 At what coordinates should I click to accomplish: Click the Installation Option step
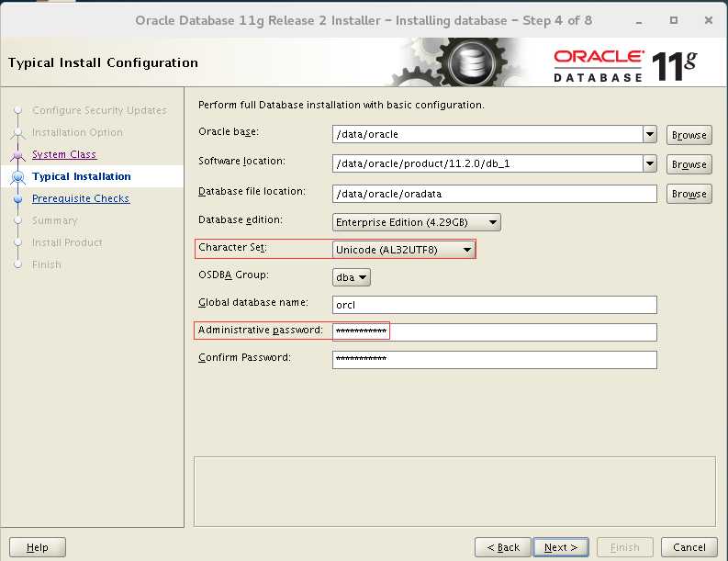click(x=77, y=132)
